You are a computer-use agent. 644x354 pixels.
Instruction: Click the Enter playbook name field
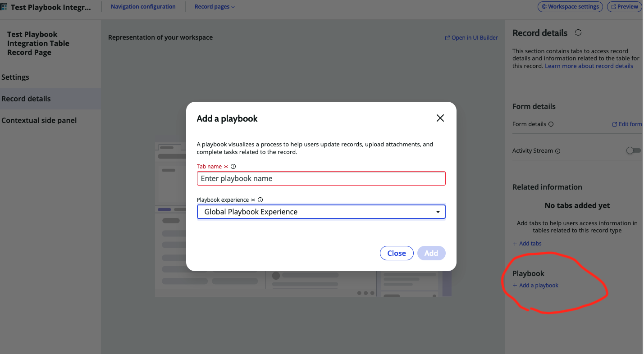coord(321,178)
